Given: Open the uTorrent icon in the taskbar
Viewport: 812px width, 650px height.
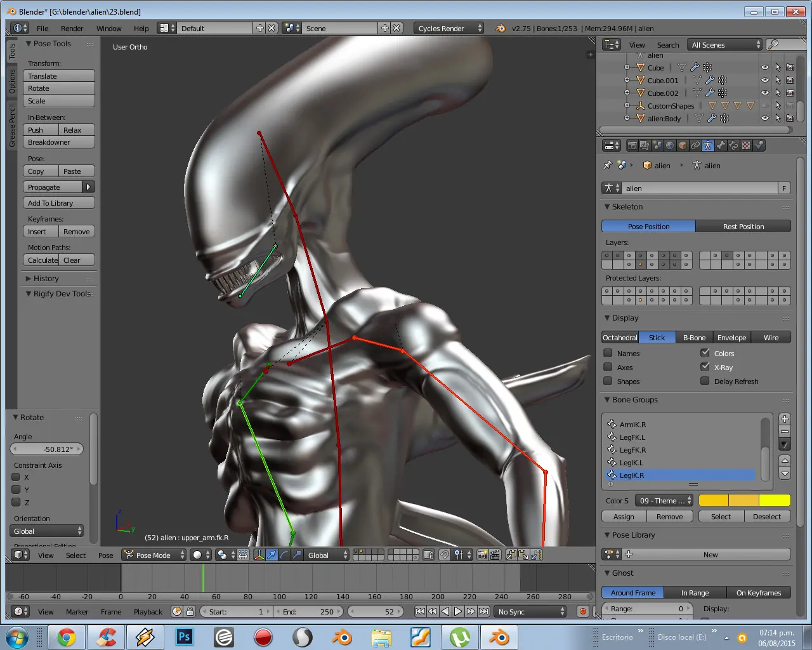Looking at the screenshot, I should [460, 637].
